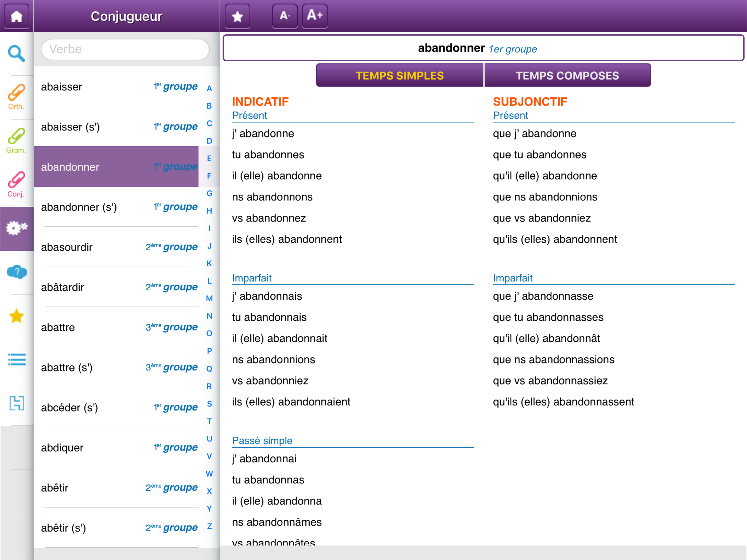Select the verb abattre in the list
747x560 pixels.
pos(101,327)
